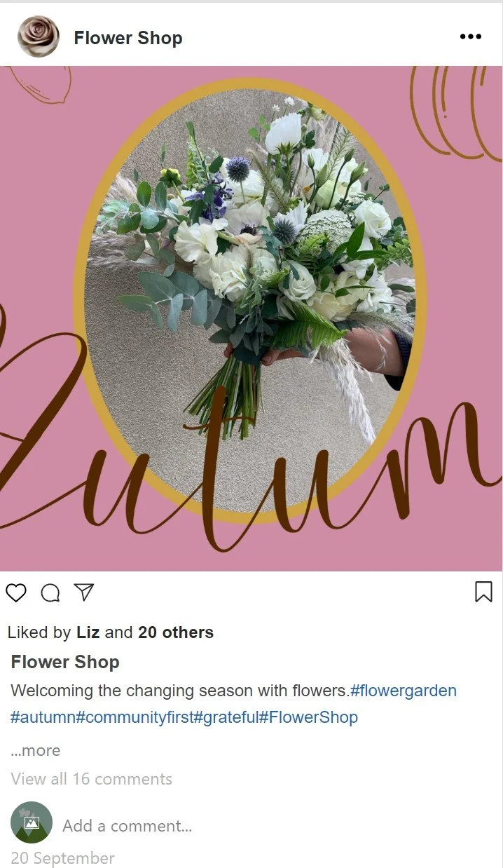Open the #FlowerShop hashtag

click(308, 717)
